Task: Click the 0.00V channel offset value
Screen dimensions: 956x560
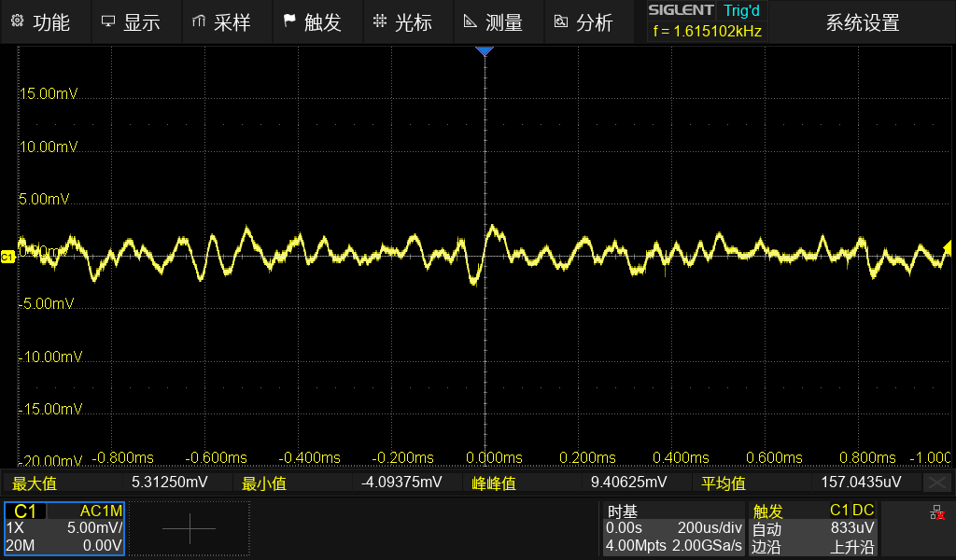Action: click(103, 545)
